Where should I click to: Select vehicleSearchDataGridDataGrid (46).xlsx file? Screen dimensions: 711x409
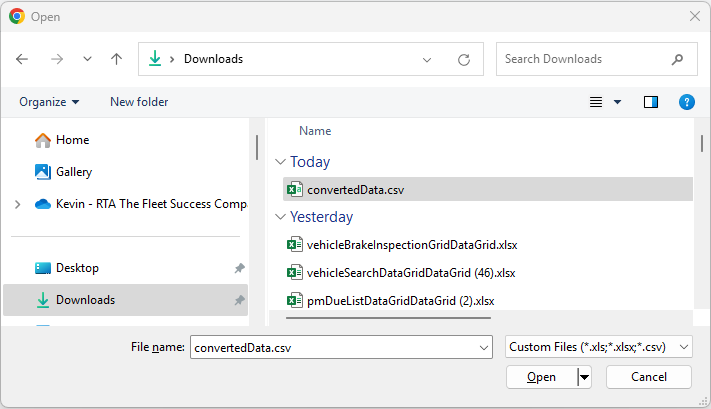click(x=411, y=272)
